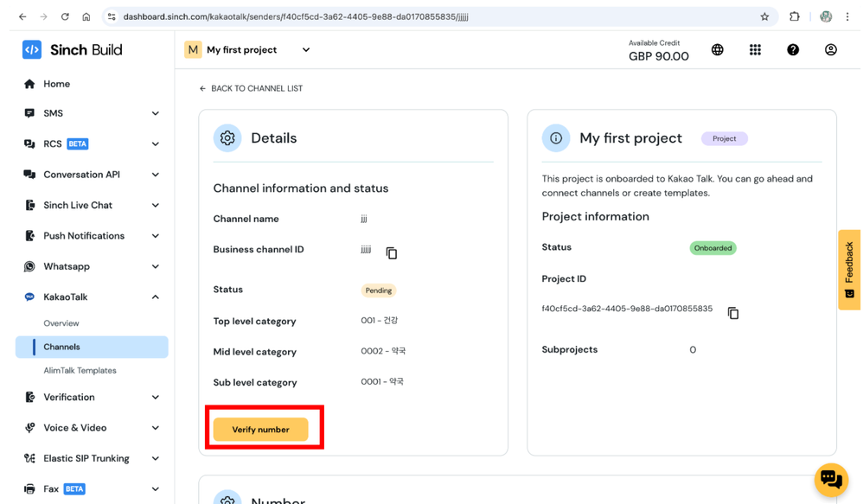Click the Mid level category value 0002

point(383,351)
